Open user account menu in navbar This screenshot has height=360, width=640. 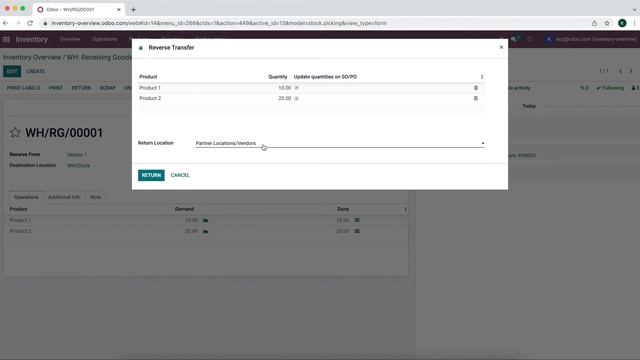tap(591, 39)
